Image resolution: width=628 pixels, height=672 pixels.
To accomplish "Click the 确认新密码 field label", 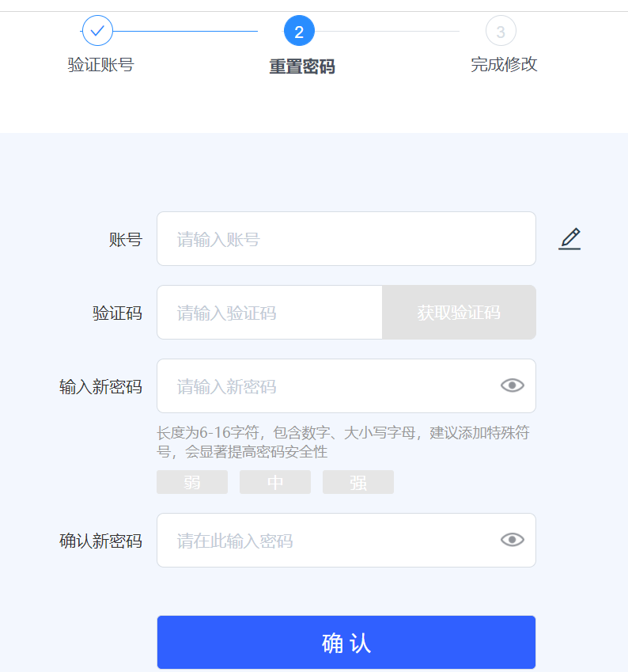I will (x=100, y=541).
